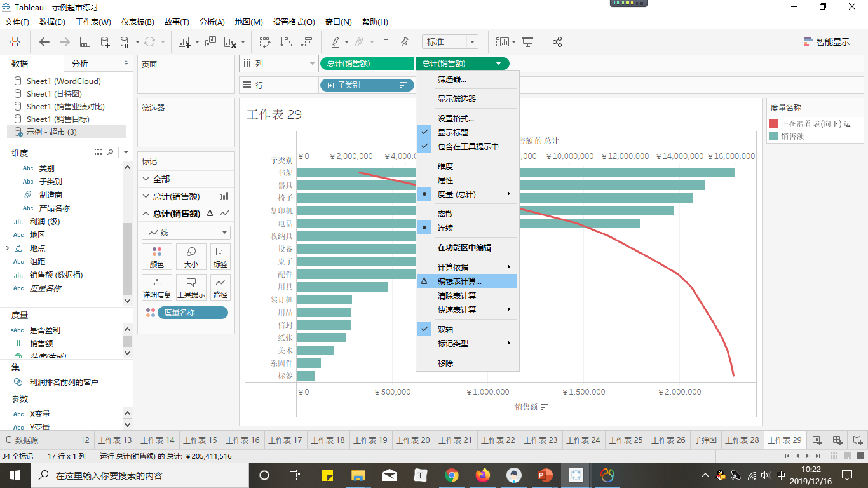Open Firefox from the Windows taskbar
868x488 pixels.
tap(483, 475)
